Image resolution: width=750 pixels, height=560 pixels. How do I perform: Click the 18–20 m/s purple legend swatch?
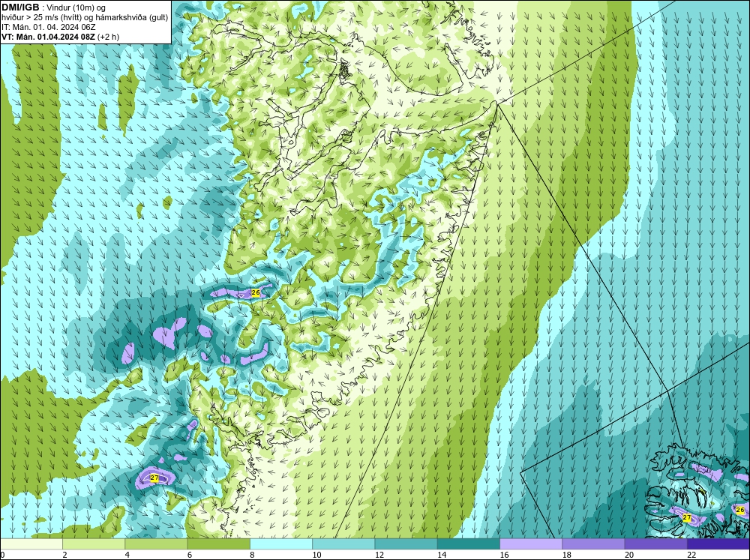click(593, 544)
